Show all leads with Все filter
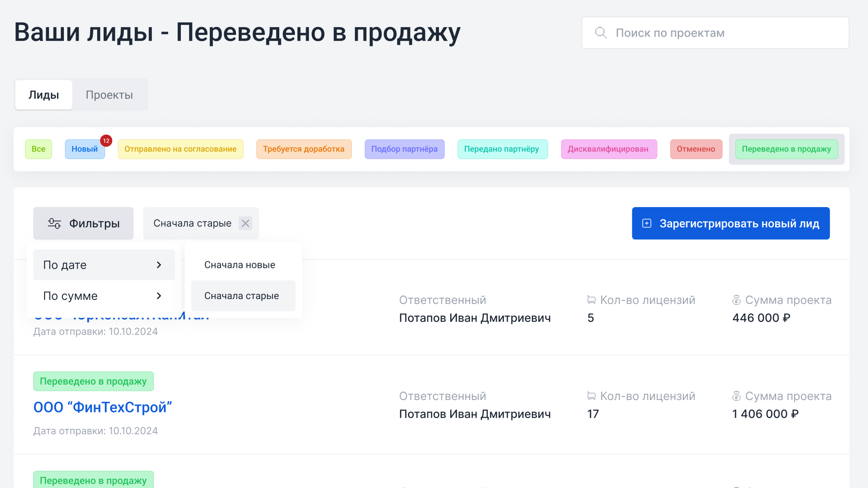 click(38, 149)
